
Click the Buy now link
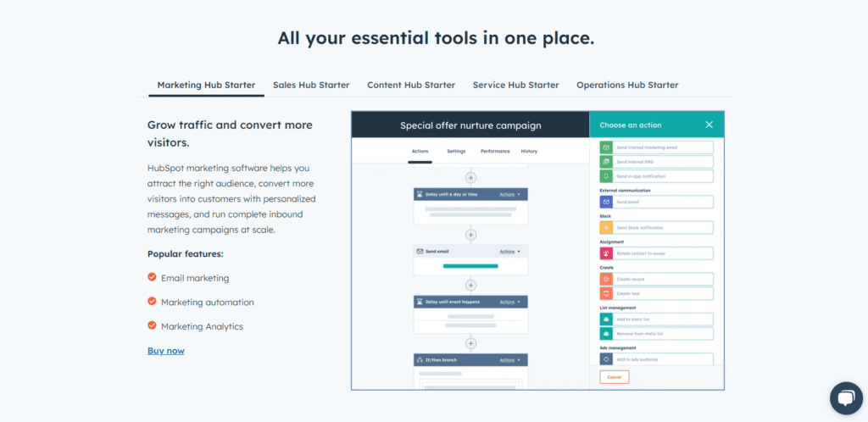165,351
